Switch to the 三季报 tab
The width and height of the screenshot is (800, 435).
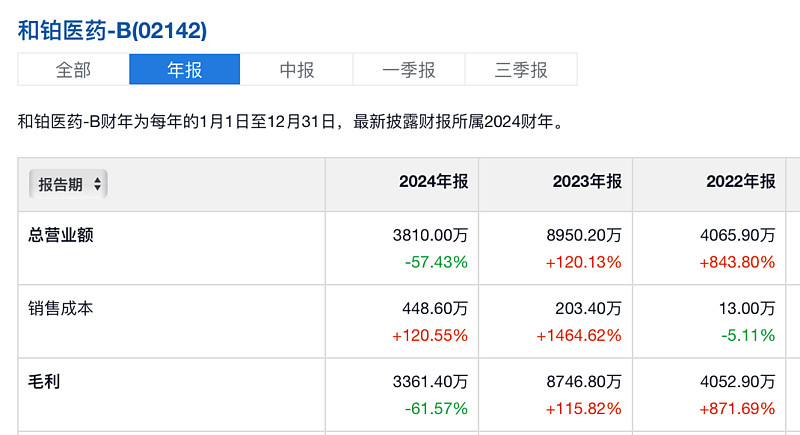point(521,70)
